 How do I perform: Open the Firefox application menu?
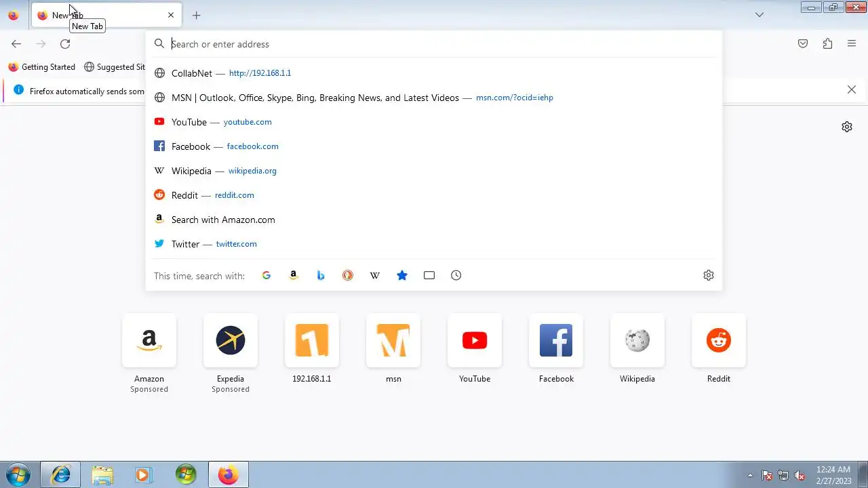(x=852, y=44)
